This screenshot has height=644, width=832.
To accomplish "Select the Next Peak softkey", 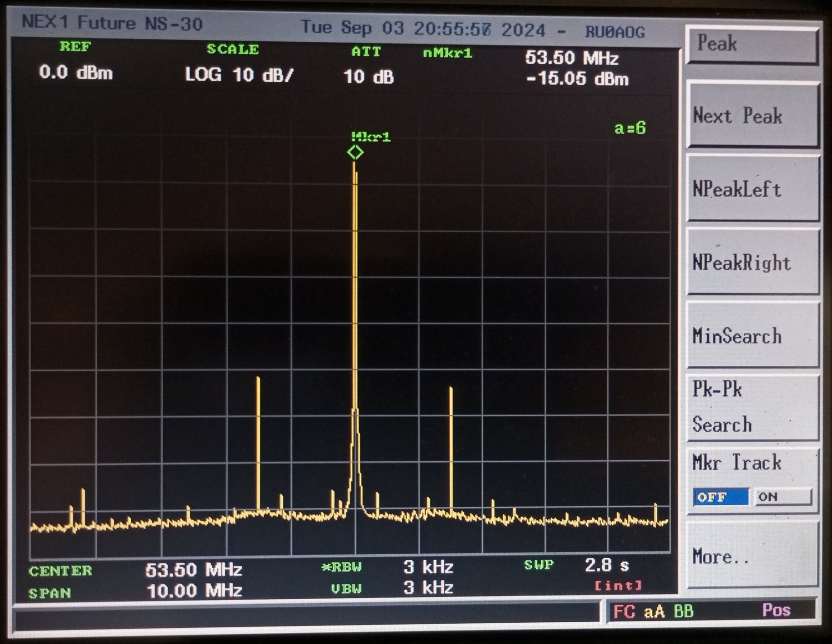I will (x=752, y=115).
